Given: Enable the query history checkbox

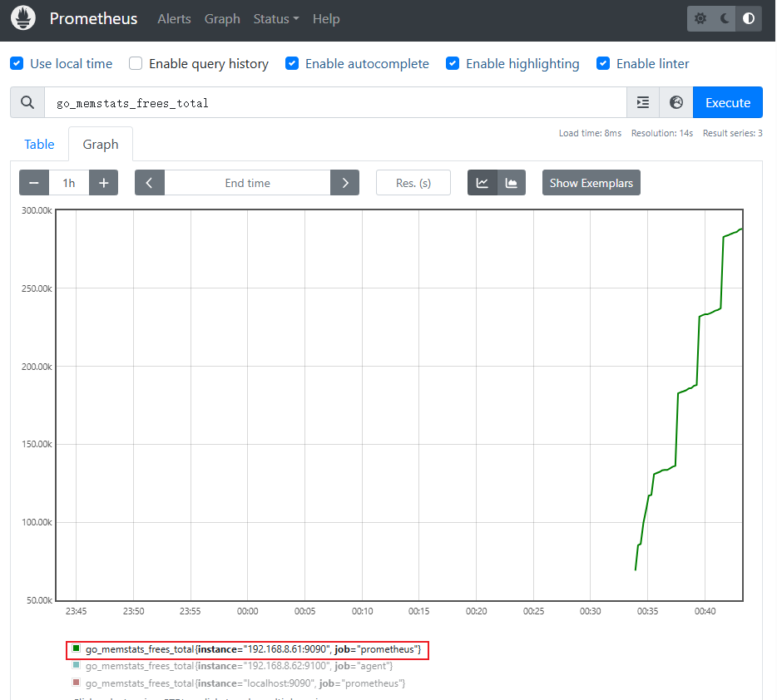Looking at the screenshot, I should (x=135, y=63).
